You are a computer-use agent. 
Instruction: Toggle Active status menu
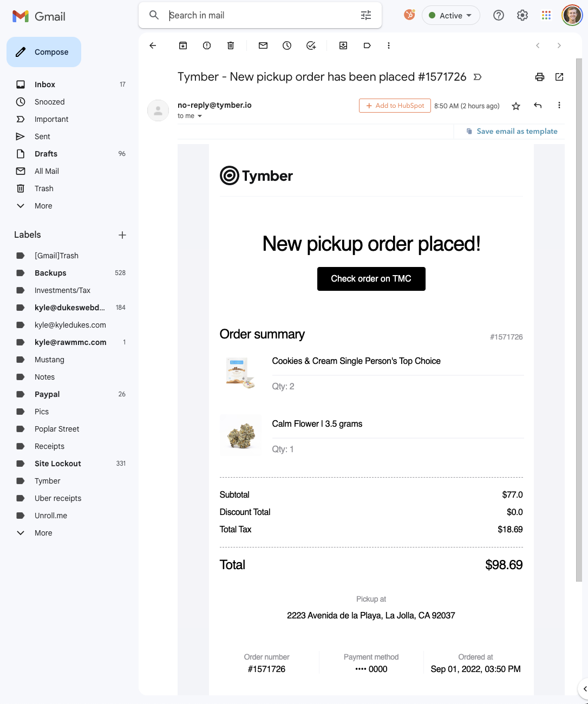pos(450,15)
